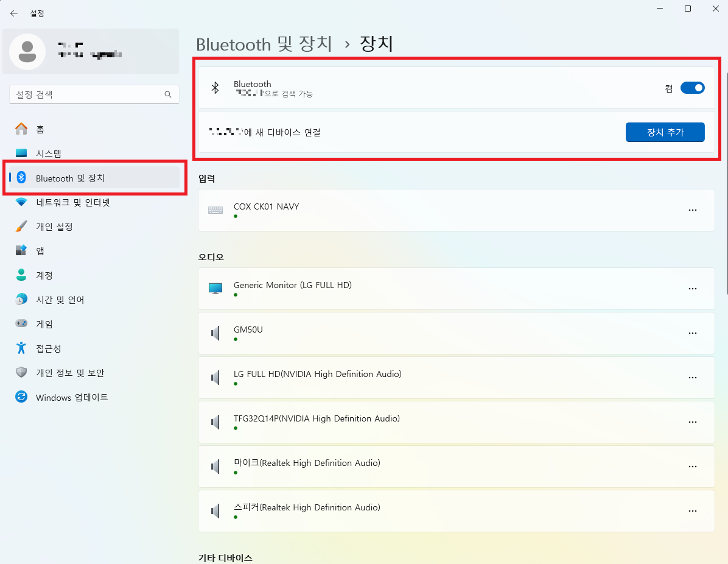Viewport: 728px width, 564px height.
Task: Click speaker icon beside 스피커 Realtek
Action: 215,511
